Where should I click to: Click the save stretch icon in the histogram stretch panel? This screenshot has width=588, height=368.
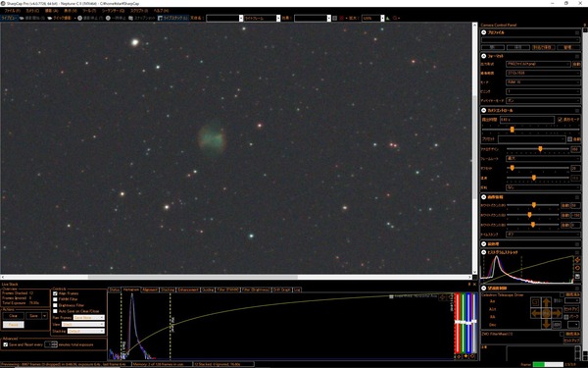(x=577, y=277)
